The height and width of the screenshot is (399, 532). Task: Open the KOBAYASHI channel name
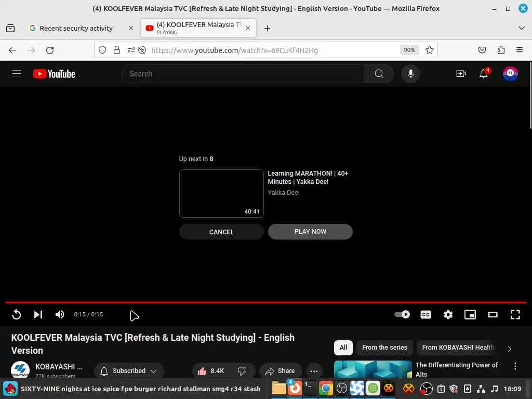point(58,367)
